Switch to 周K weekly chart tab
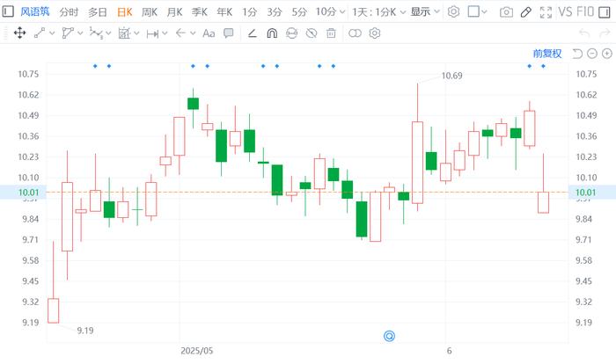Screen dimensions: 616x364 coord(150,12)
